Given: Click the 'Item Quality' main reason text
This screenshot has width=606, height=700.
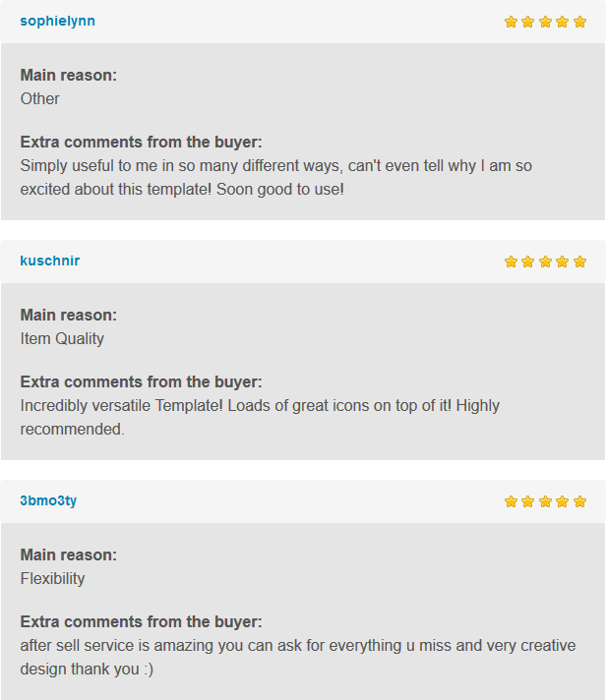Looking at the screenshot, I should tap(62, 339).
